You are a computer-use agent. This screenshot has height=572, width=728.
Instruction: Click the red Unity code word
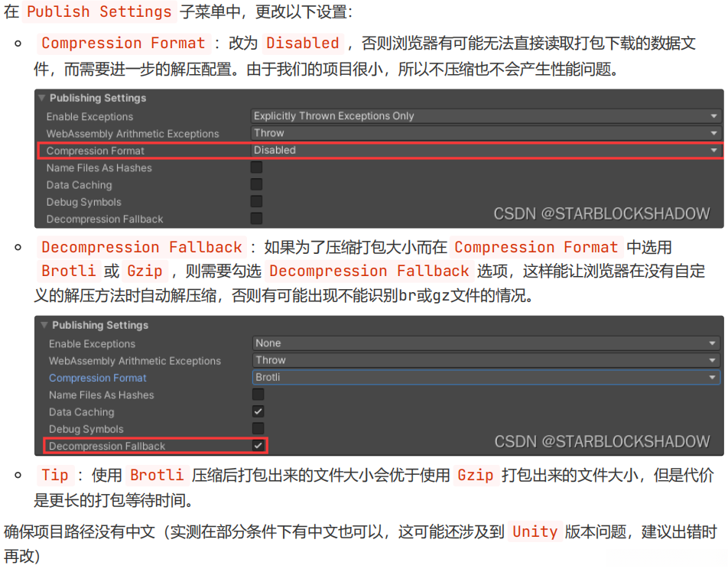pos(535,531)
